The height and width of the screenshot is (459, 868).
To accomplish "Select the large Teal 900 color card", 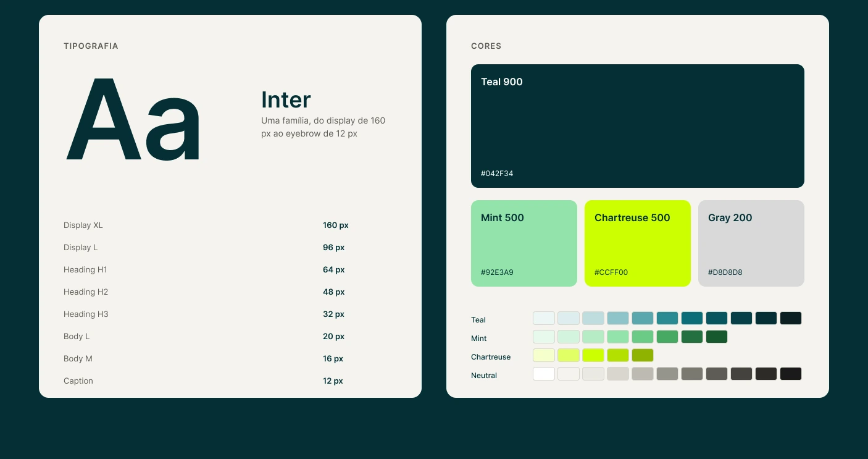I will (x=638, y=126).
